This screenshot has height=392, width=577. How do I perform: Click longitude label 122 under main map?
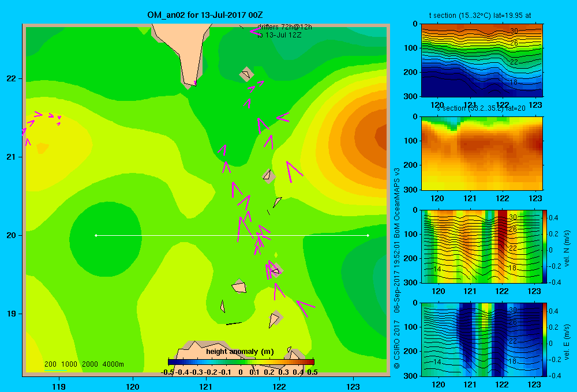coord(280,386)
